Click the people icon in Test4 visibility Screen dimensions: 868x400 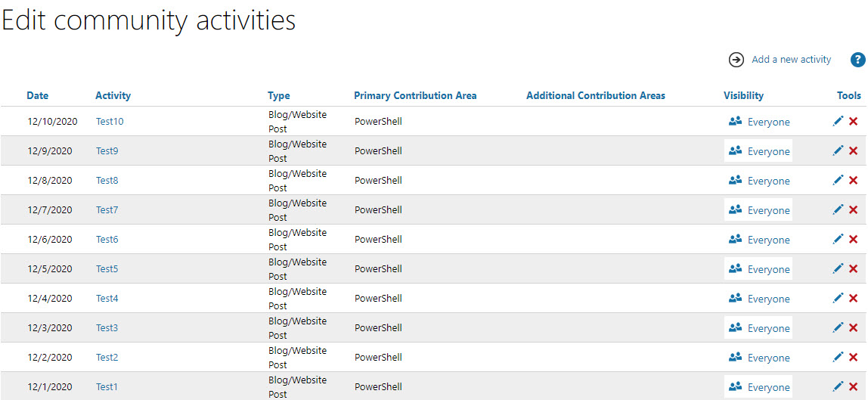coord(735,298)
